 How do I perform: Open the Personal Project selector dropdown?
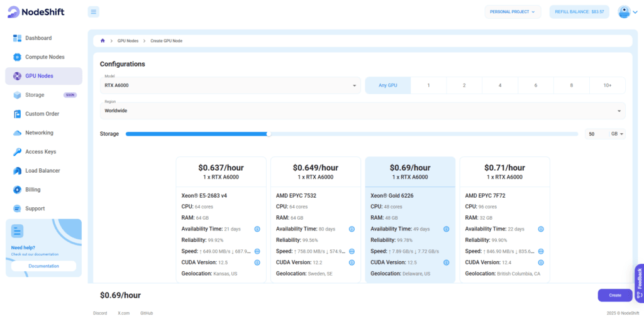tap(512, 11)
